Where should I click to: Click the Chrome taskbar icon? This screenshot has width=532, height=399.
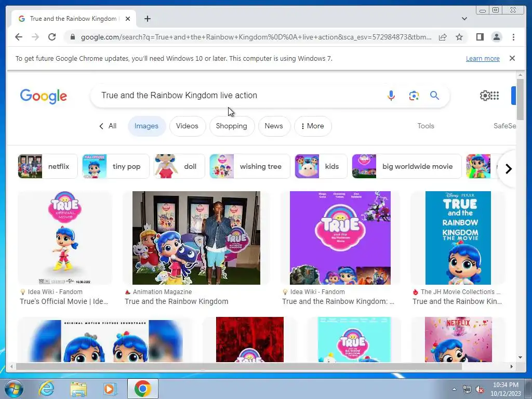coord(143,389)
